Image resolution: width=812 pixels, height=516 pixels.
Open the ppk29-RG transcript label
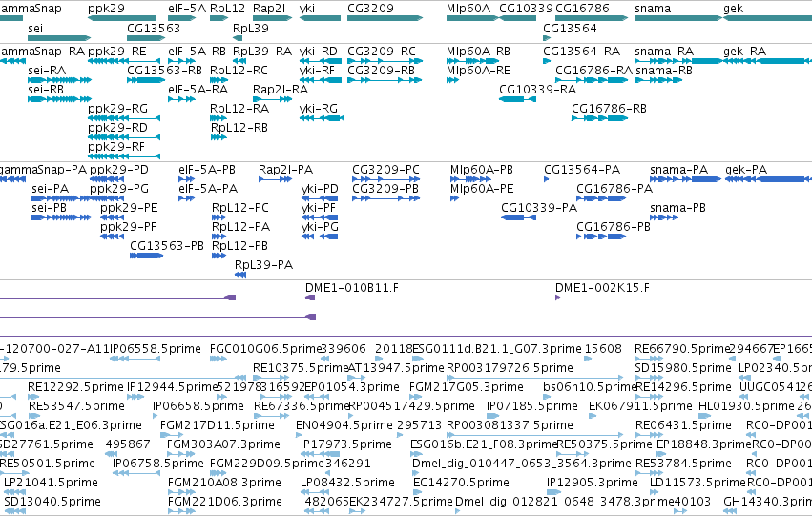[x=117, y=109]
